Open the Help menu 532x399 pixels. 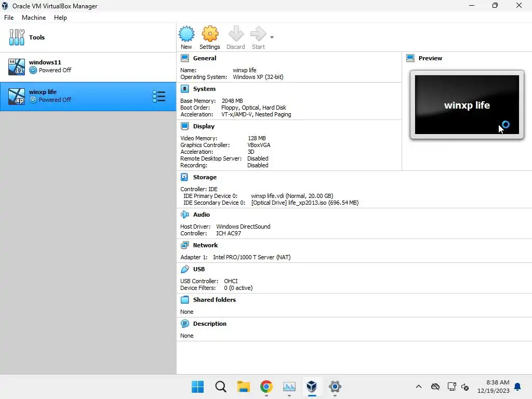click(x=60, y=18)
